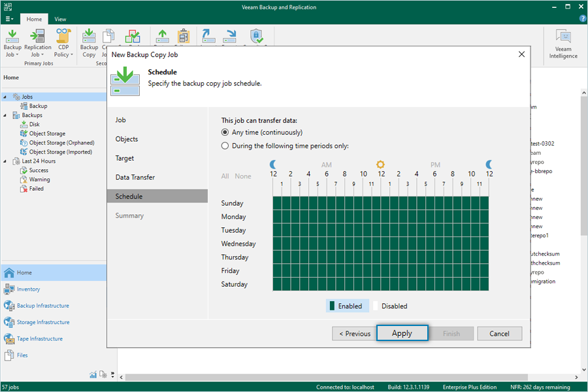The height and width of the screenshot is (392, 588).
Task: Switch to the Home ribbon tab
Action: coord(34,19)
